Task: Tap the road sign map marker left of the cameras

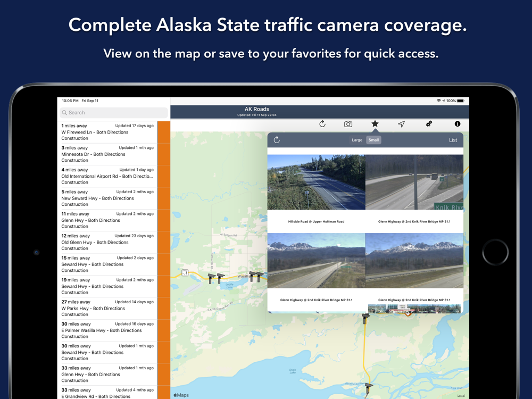Action: (x=185, y=273)
